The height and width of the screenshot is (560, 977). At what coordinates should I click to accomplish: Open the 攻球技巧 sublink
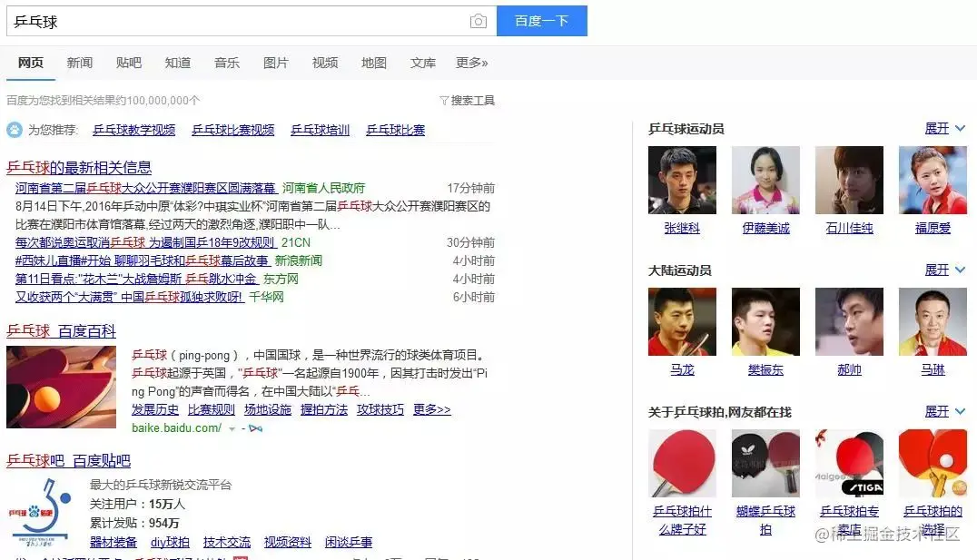click(x=380, y=409)
